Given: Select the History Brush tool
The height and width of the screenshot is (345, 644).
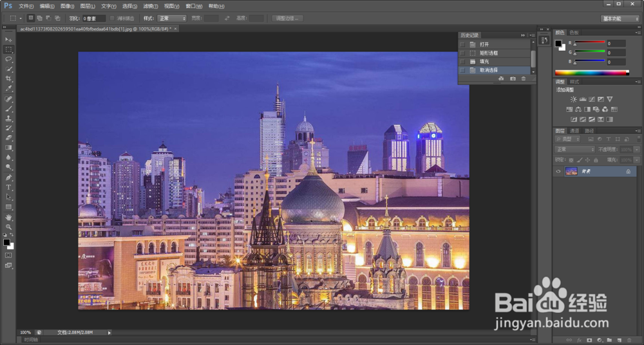Looking at the screenshot, I should click(8, 129).
